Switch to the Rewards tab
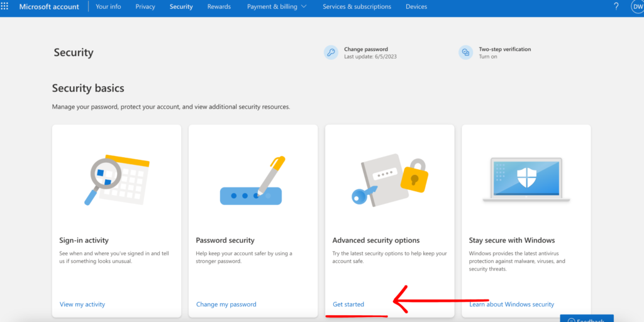This screenshot has height=322, width=644. tap(219, 7)
